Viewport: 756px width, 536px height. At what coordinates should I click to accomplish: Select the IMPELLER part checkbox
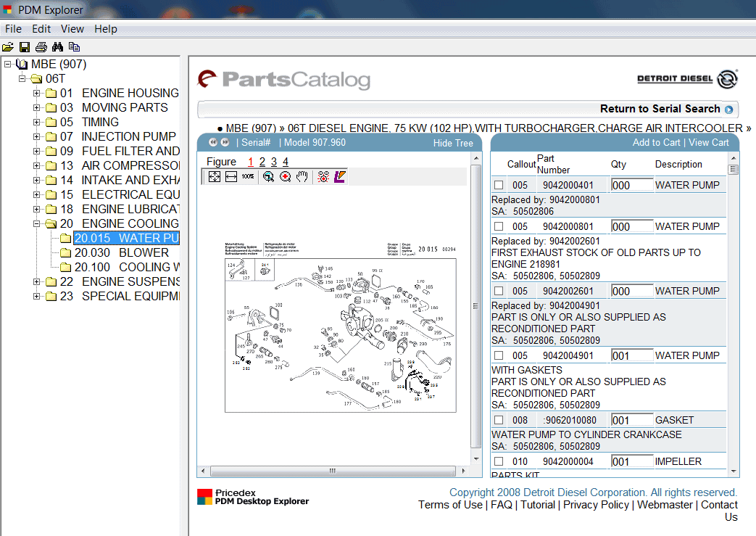[499, 461]
